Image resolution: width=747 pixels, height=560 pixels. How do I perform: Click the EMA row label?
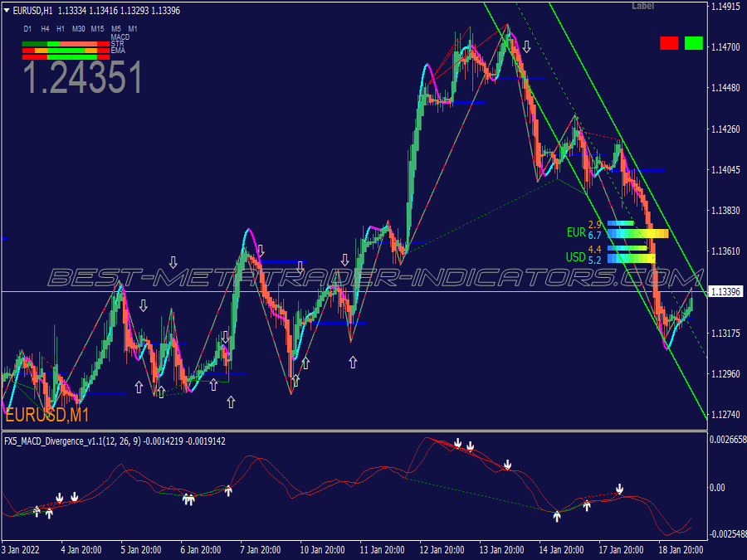coord(118,51)
